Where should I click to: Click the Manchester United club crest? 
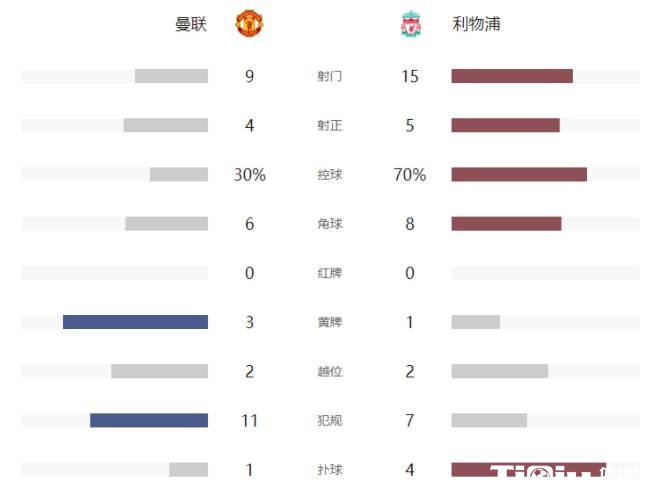pyautogui.click(x=248, y=24)
